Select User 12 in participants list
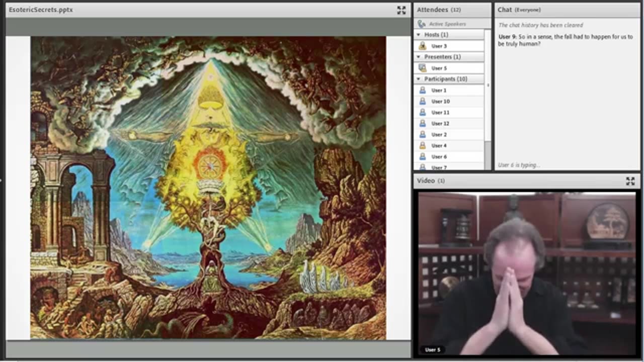 coord(449,123)
